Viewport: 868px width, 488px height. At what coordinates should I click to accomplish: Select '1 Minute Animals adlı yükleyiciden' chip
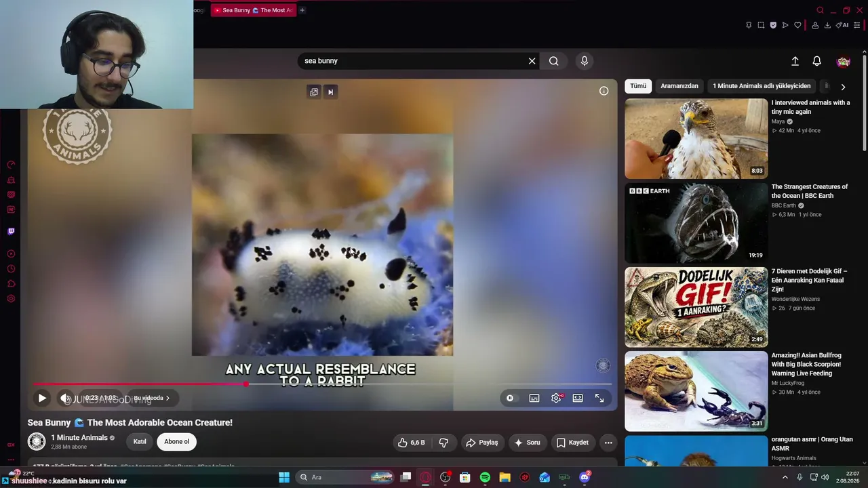(x=762, y=86)
